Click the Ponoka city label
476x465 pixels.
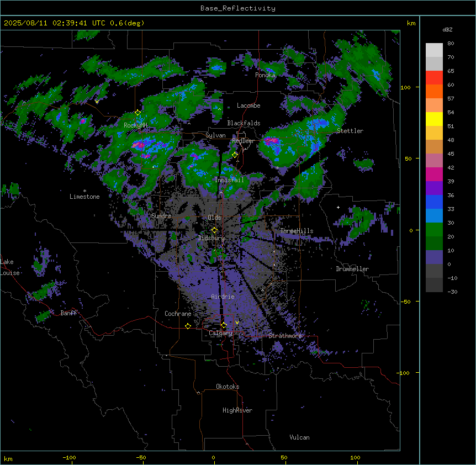click(265, 75)
